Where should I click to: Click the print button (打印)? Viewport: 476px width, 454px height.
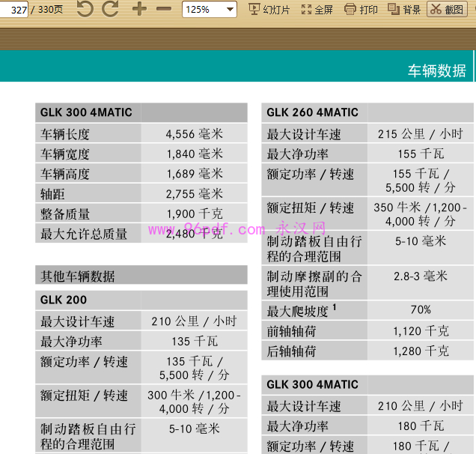[x=361, y=10]
